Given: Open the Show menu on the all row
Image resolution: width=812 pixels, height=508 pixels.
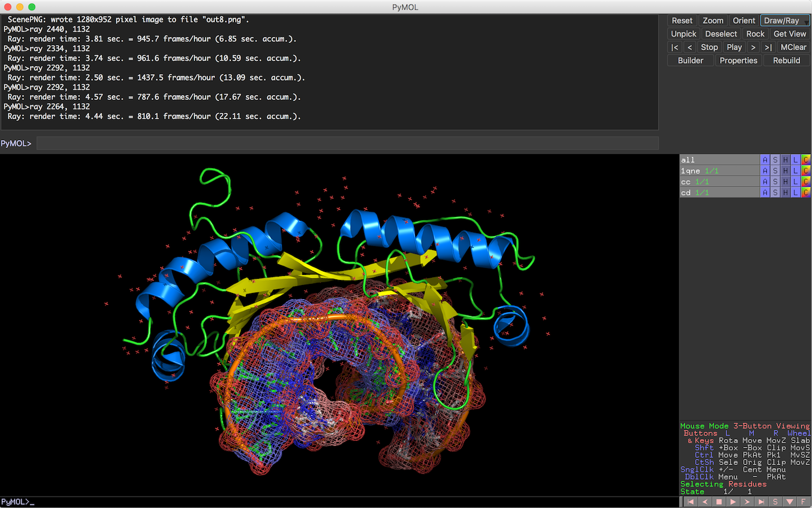Looking at the screenshot, I should point(775,160).
